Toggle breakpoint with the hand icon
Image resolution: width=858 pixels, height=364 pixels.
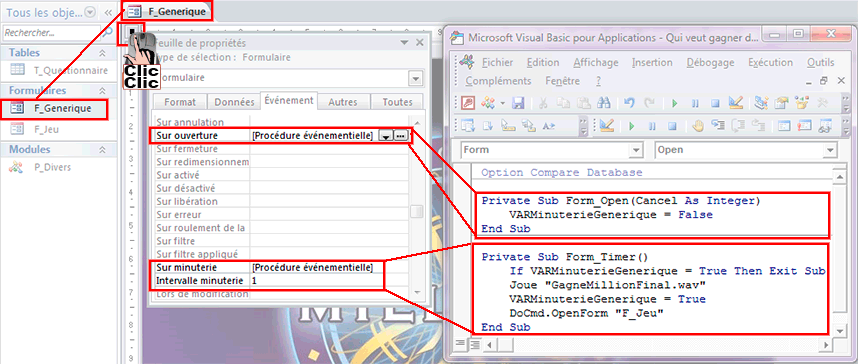click(698, 126)
